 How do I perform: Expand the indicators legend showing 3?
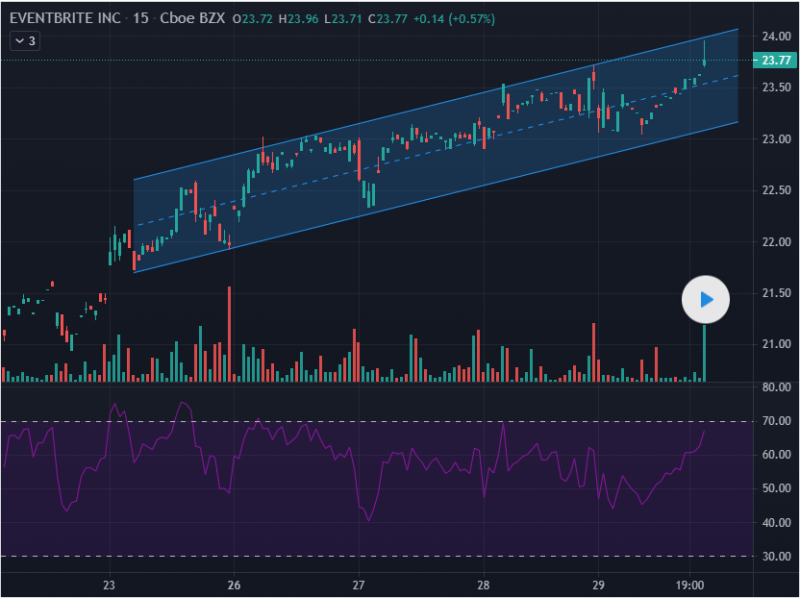tap(24, 41)
